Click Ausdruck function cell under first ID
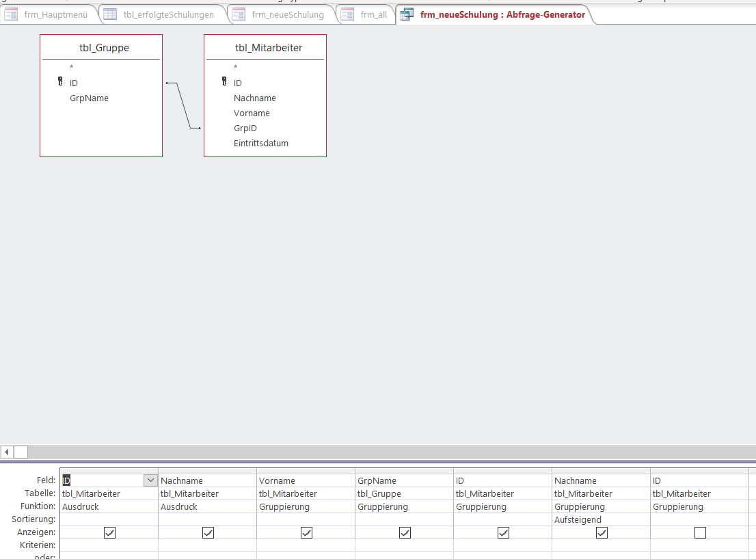The image size is (756, 559). tap(109, 506)
